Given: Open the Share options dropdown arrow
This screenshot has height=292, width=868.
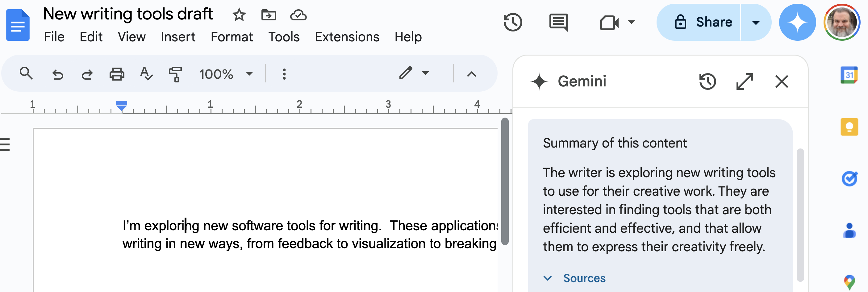Looking at the screenshot, I should pos(756,23).
